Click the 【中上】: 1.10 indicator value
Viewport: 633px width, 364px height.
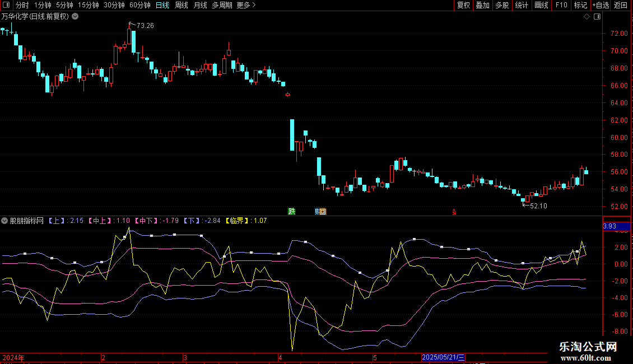click(x=109, y=221)
